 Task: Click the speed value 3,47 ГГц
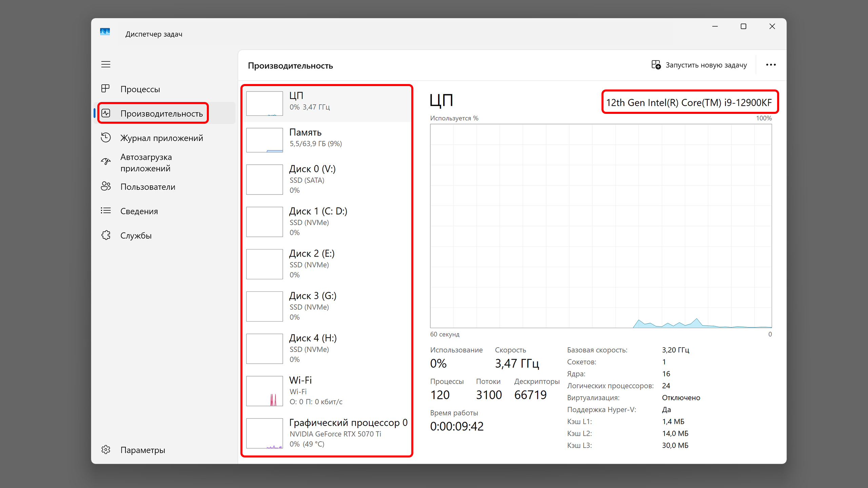[517, 363]
